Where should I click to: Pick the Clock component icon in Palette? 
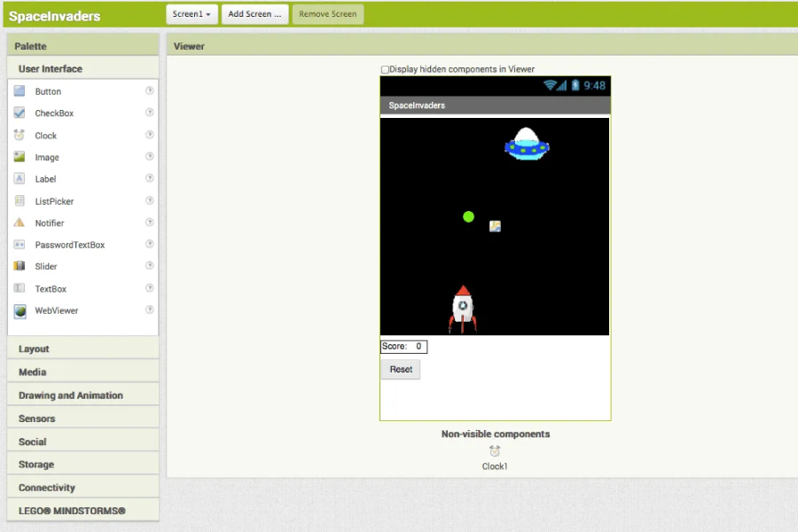(x=20, y=135)
